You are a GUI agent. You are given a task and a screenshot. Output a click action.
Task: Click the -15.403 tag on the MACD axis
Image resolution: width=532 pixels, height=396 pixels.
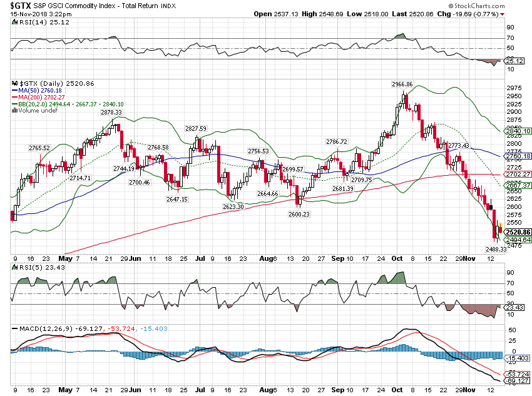tap(517, 358)
